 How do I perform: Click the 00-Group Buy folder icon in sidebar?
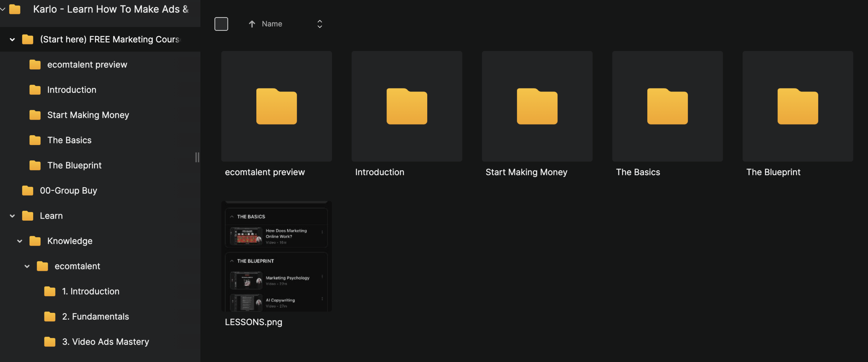(27, 190)
